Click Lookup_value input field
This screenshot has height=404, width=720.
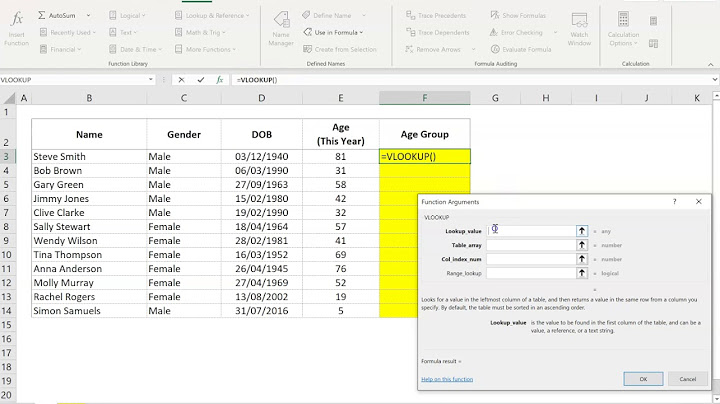click(x=531, y=231)
